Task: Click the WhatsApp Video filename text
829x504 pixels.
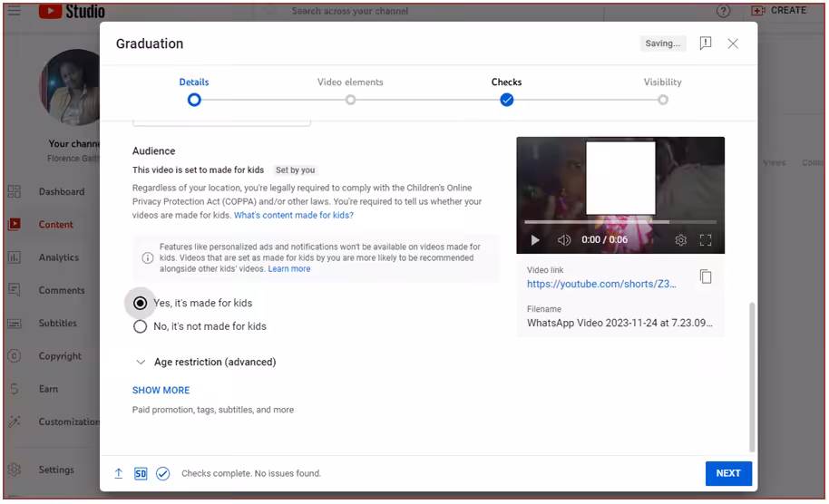Action: click(619, 323)
